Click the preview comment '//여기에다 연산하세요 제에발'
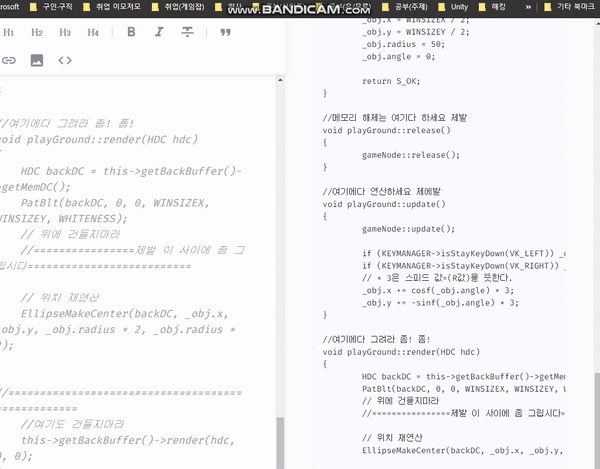The width and height of the screenshot is (600, 469). click(382, 192)
